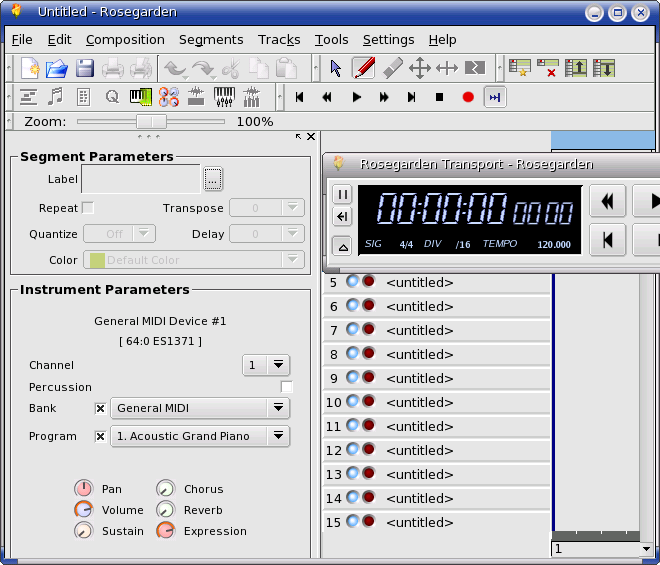The width and height of the screenshot is (660, 565).
Task: Select the eraser tool
Action: click(392, 68)
